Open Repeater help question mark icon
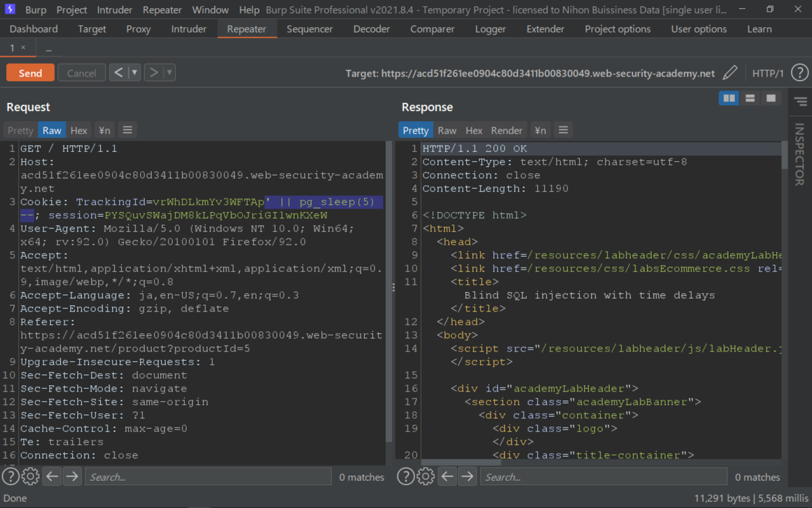Viewport: 812px width, 508px height. click(799, 72)
